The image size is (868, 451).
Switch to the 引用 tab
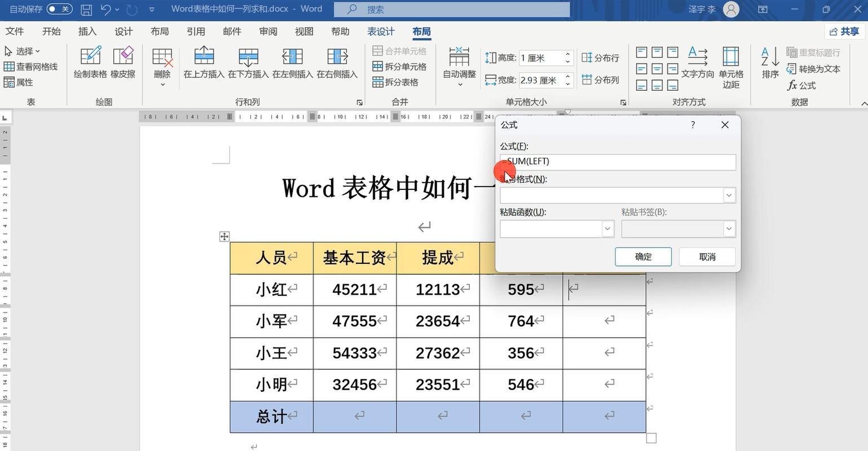click(x=196, y=32)
